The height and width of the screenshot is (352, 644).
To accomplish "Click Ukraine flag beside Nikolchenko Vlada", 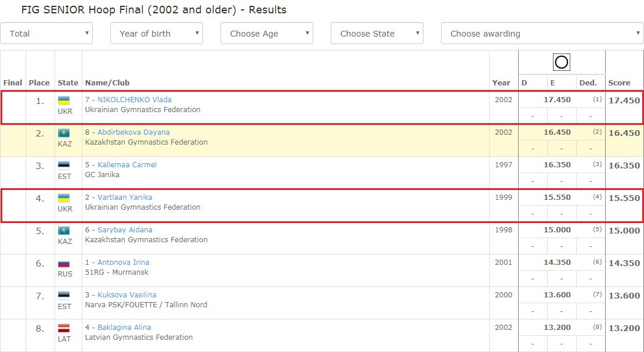I will click(x=65, y=100).
